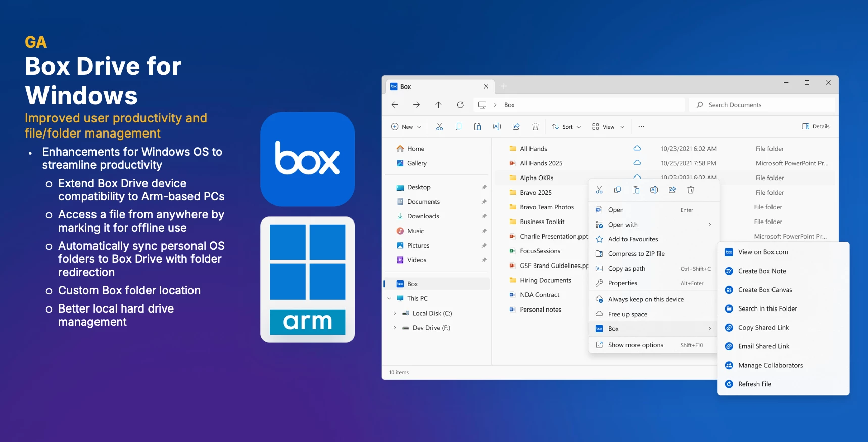The height and width of the screenshot is (442, 868).
Task: Choose Free up space
Action: 653,314
